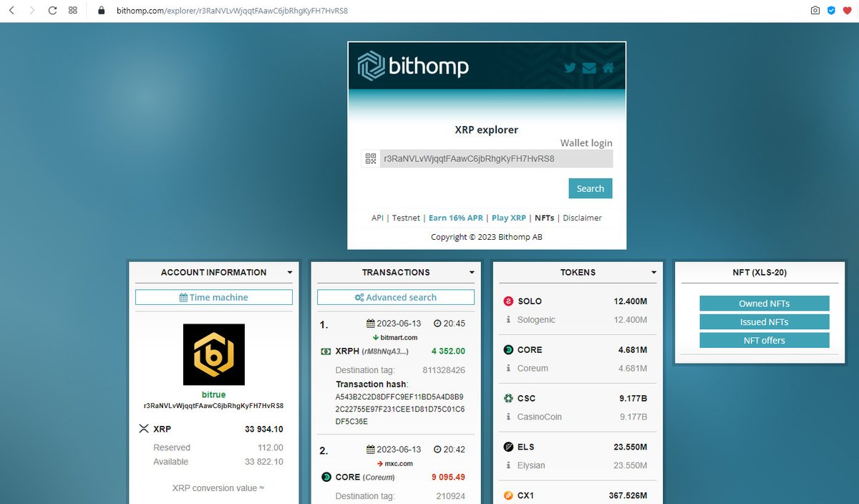This screenshot has height=504, width=859.
Task: Open the browser speed dial grid icon
Action: click(73, 11)
